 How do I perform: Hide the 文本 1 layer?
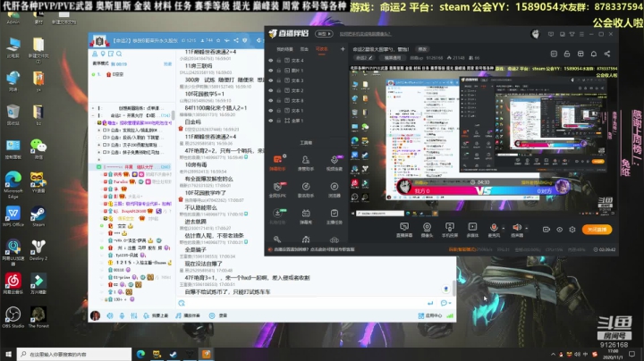click(x=270, y=110)
